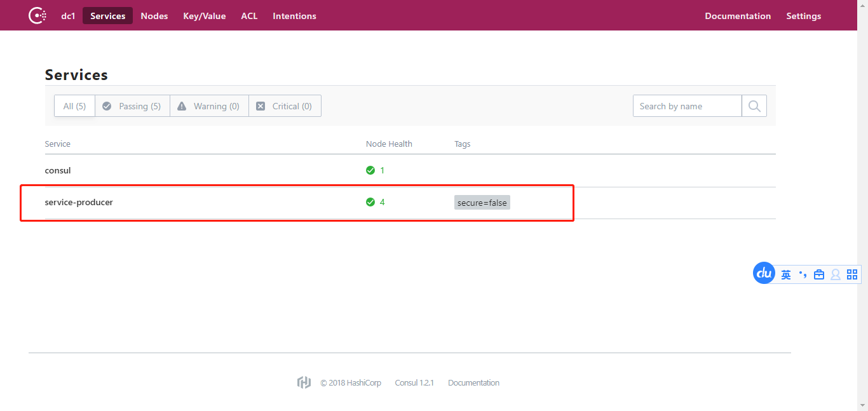
Task: Open the Key/Value tab
Action: pos(205,16)
